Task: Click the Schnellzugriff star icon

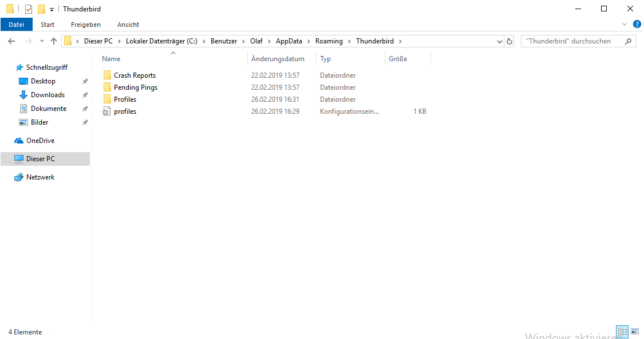Action: [19, 67]
